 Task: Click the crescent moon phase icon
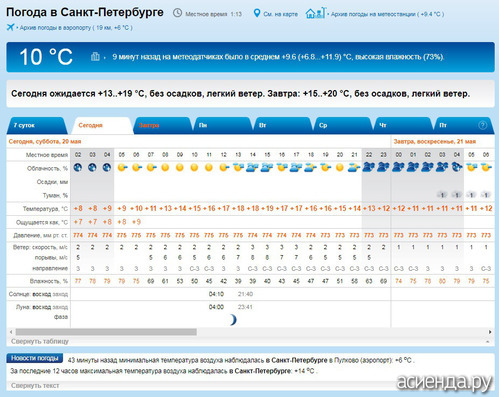click(233, 320)
